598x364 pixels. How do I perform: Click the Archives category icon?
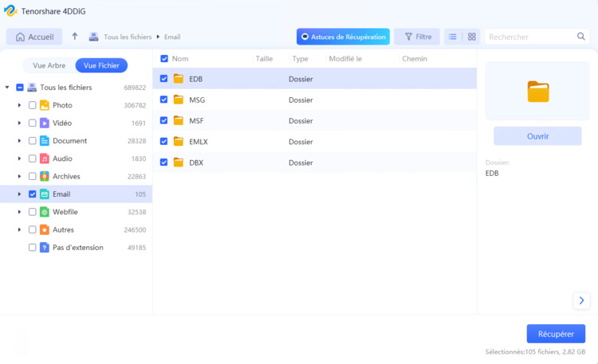pos(45,176)
